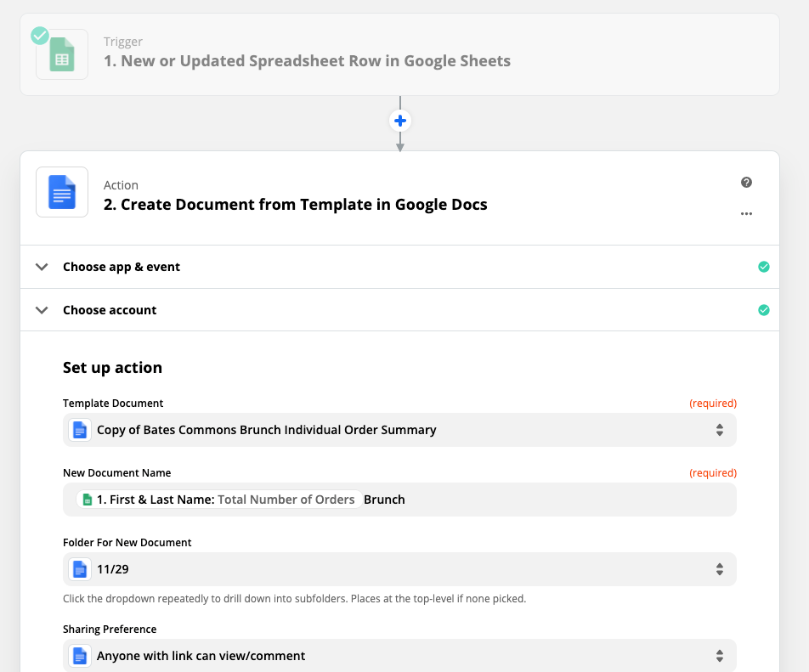Click the Anyone with link can view/comment value
This screenshot has width=809, height=672.
pyautogui.click(x=201, y=656)
